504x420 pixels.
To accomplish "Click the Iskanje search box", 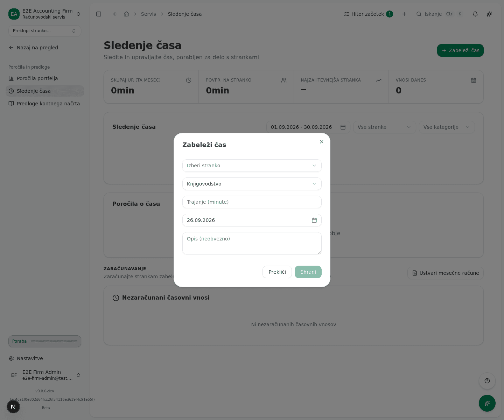I will coord(440,14).
